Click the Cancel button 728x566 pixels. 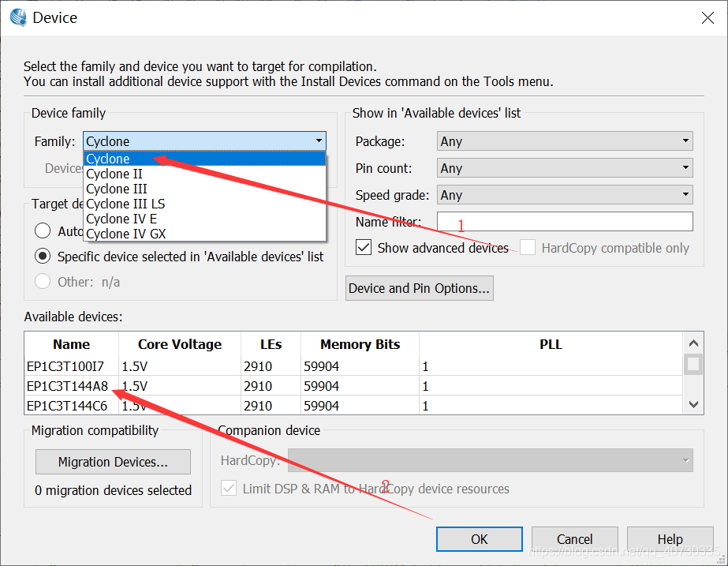(x=574, y=539)
